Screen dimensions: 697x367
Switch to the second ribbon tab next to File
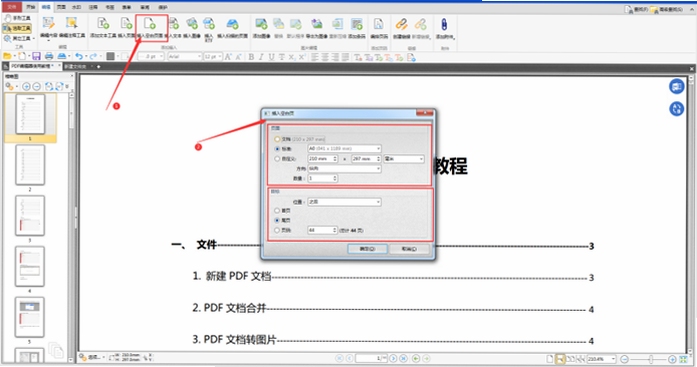(x=30, y=7)
